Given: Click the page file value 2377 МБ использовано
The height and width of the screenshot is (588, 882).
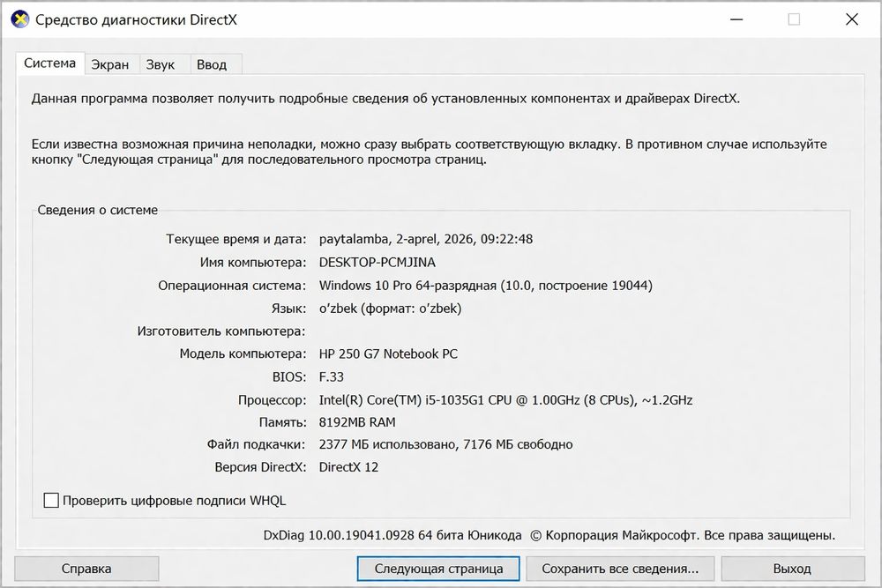Looking at the screenshot, I should [x=445, y=444].
